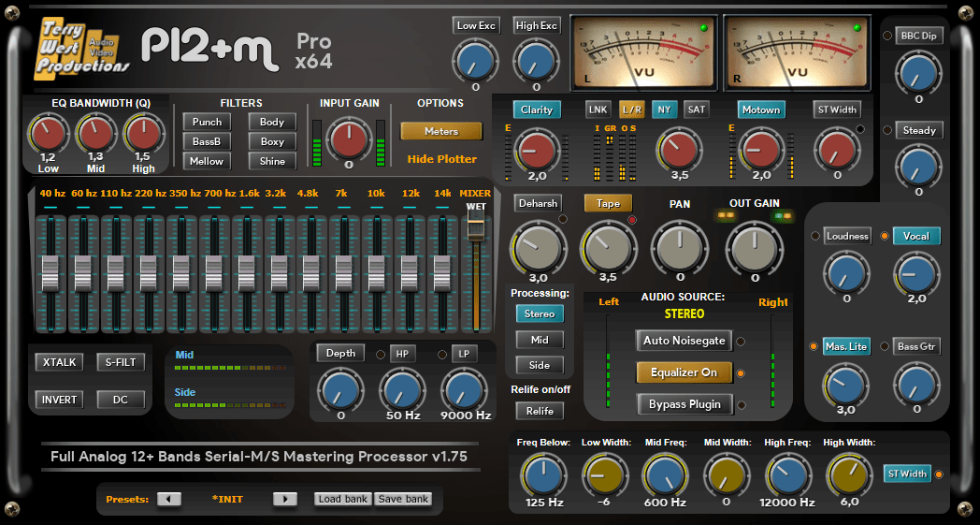This screenshot has height=525, width=980.
Task: Click the Mas. Lite knob
Action: point(845,385)
